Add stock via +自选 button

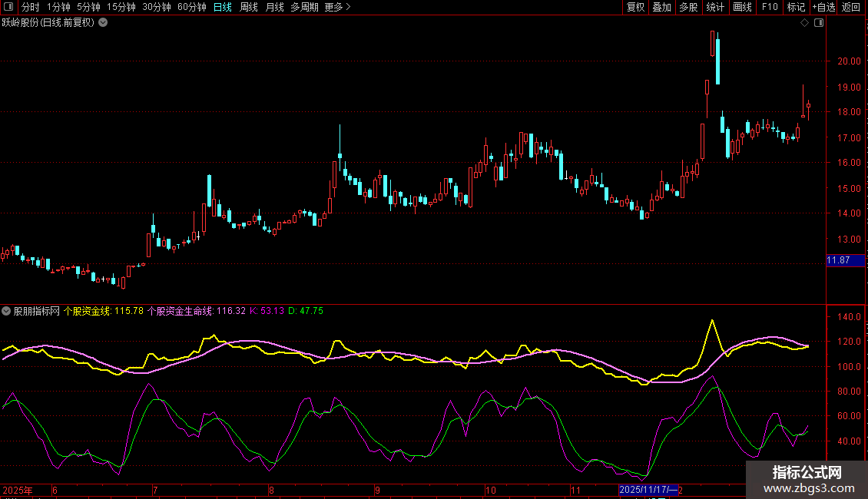click(823, 7)
